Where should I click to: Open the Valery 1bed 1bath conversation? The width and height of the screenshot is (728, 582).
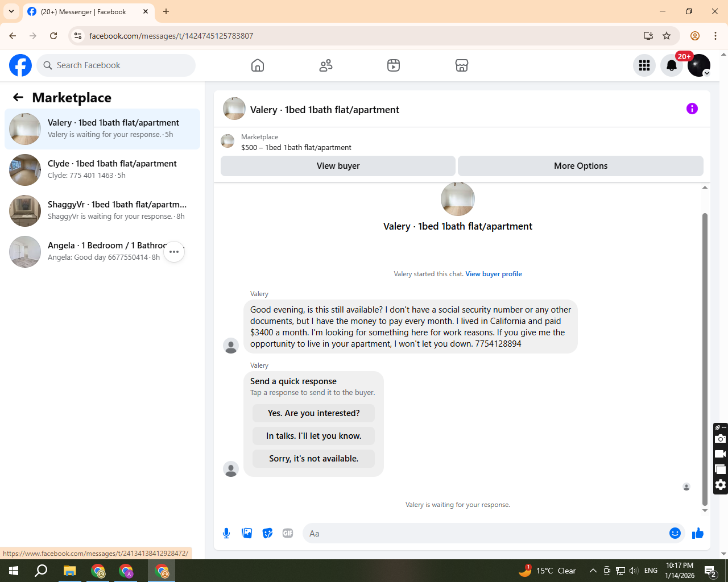coord(102,129)
